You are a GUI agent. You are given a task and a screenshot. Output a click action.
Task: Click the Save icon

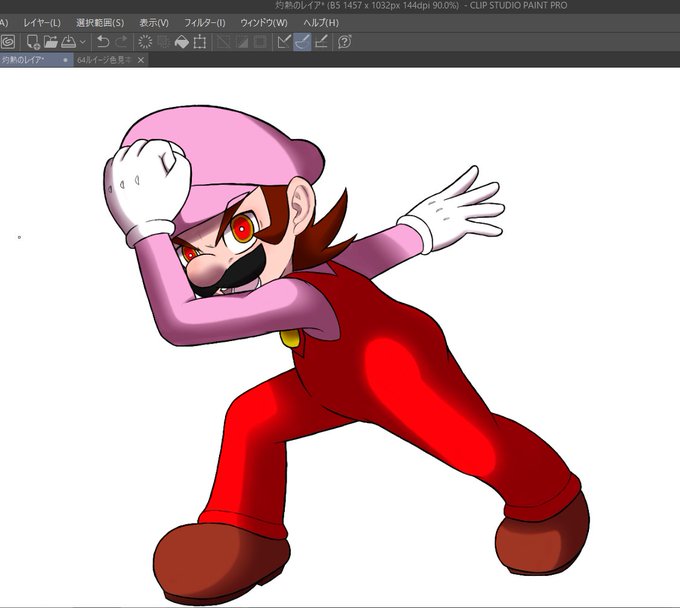coord(68,42)
